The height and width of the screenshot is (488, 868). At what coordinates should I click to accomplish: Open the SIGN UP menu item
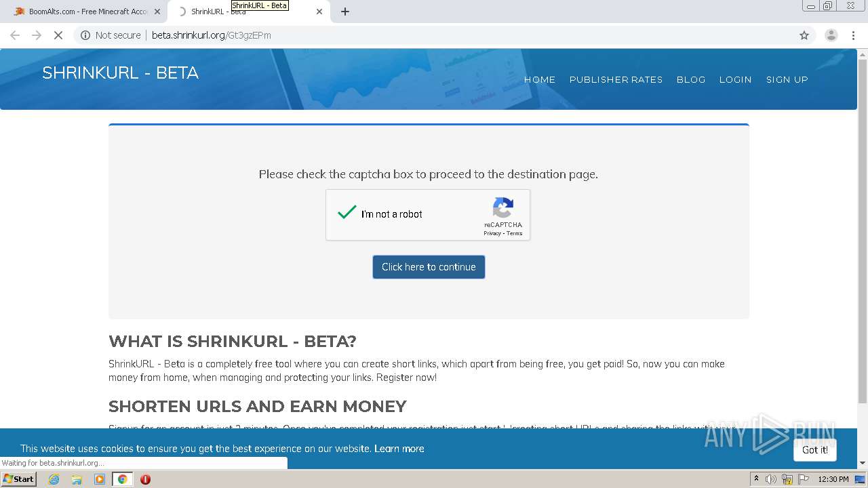tap(787, 79)
